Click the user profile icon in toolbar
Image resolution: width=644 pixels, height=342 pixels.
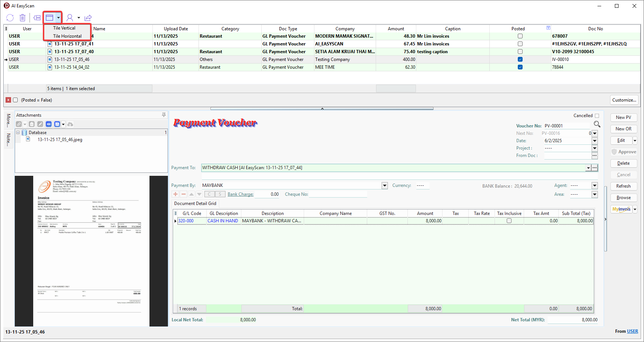click(70, 18)
